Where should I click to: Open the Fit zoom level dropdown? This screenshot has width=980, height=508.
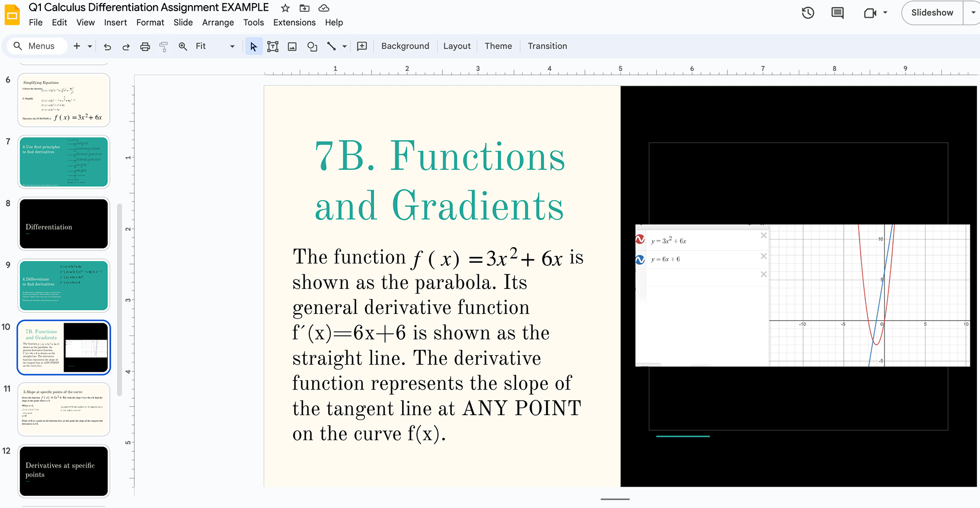[215, 46]
